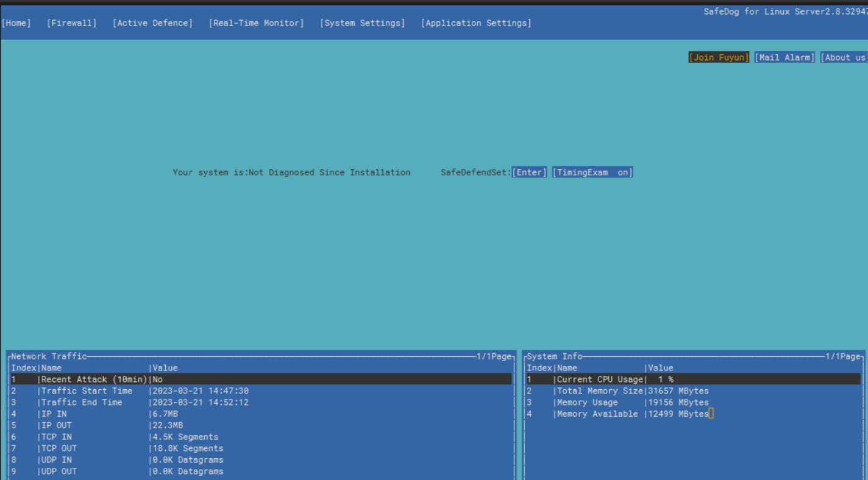This screenshot has width=868, height=480.
Task: Click the value 2023-03-21 14:52:12
Action: [201, 403]
